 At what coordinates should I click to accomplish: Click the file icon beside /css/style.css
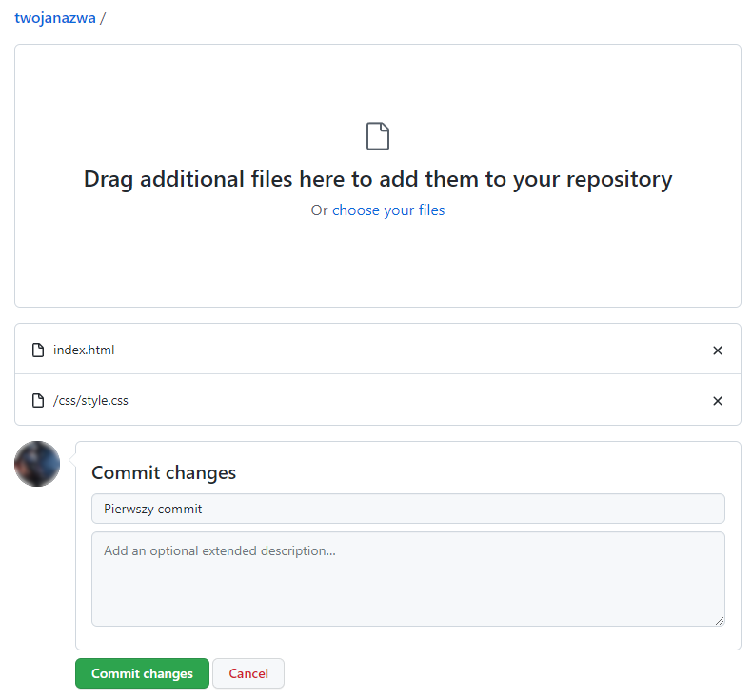38,401
